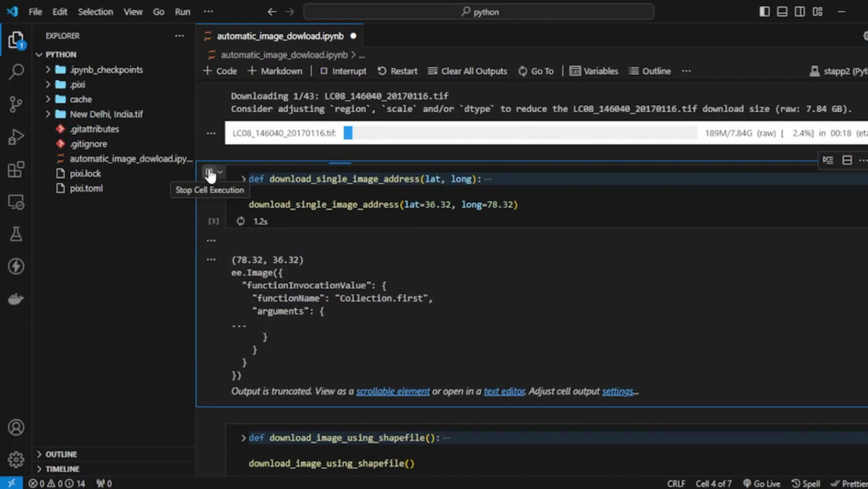The image size is (868, 489).
Task: Open the Selection menu
Action: pyautogui.click(x=95, y=11)
